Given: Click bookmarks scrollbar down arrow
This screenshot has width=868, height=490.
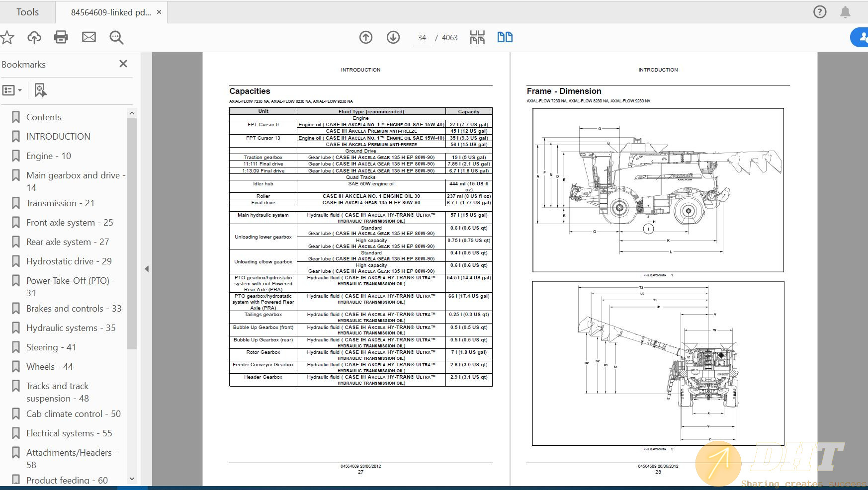Looking at the screenshot, I should [x=132, y=479].
